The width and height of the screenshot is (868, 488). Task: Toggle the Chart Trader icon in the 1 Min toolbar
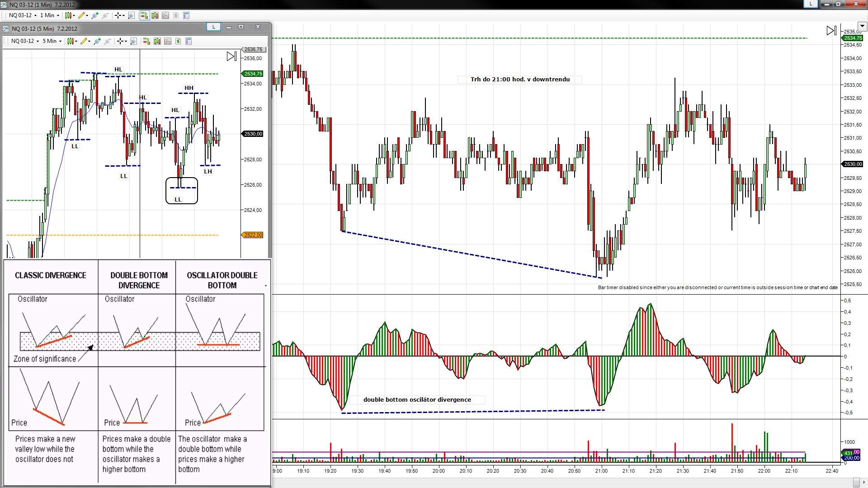coord(144,15)
